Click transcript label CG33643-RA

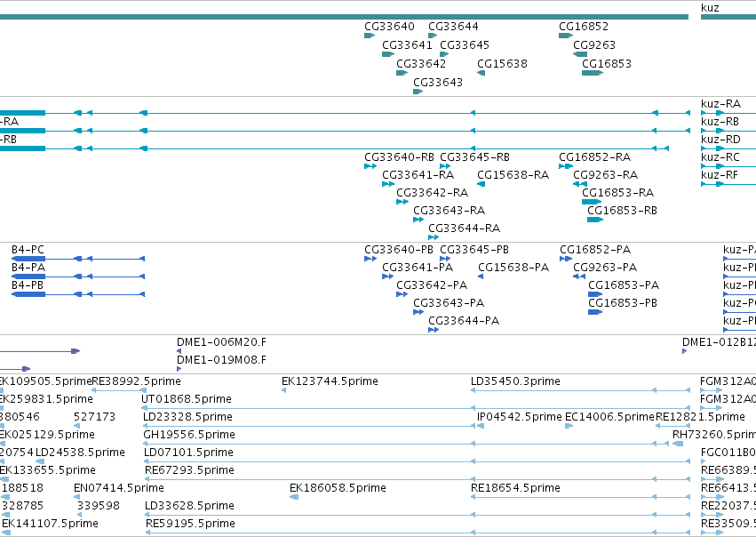tap(449, 211)
